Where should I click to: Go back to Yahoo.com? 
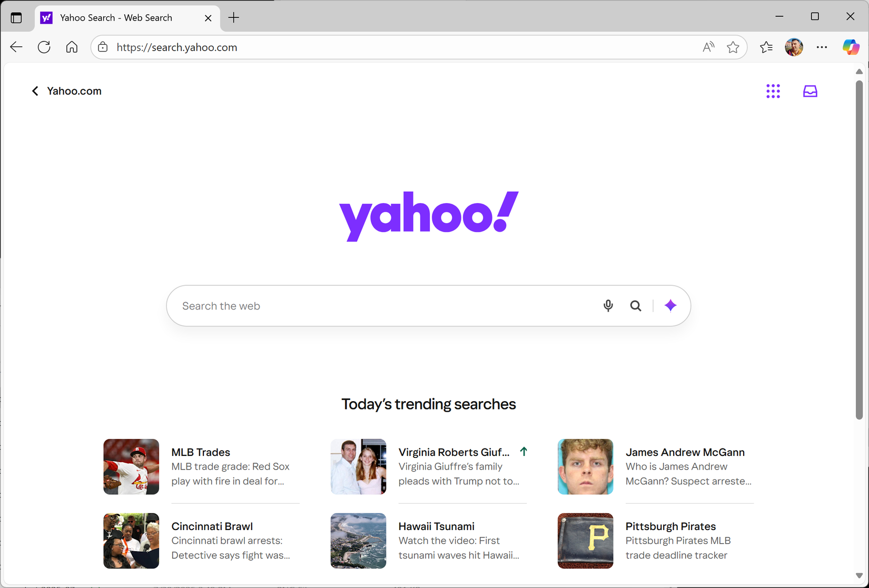tap(66, 91)
